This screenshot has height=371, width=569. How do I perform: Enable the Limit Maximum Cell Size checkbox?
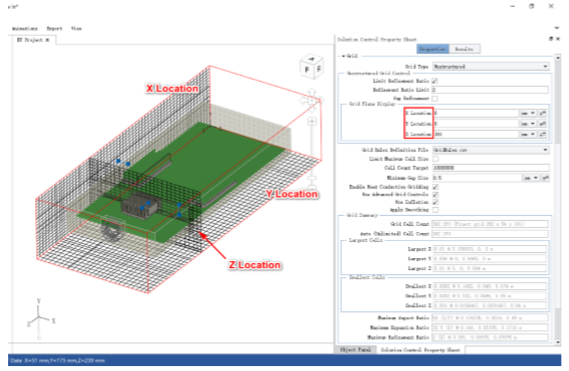tap(435, 159)
